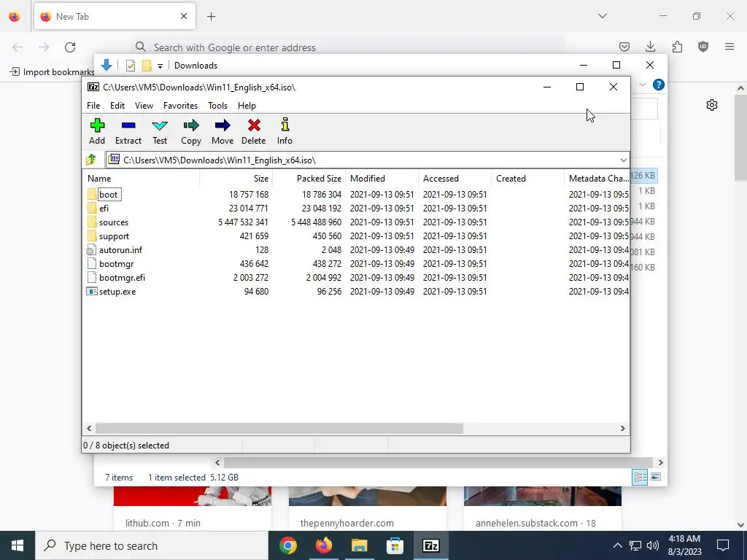This screenshot has height=560, width=747.
Task: Open the Windows Start menu
Action: pyautogui.click(x=18, y=545)
